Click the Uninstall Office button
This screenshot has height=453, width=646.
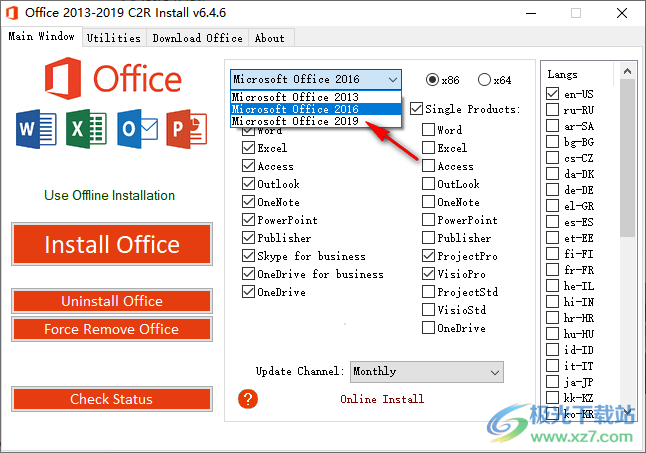112,301
